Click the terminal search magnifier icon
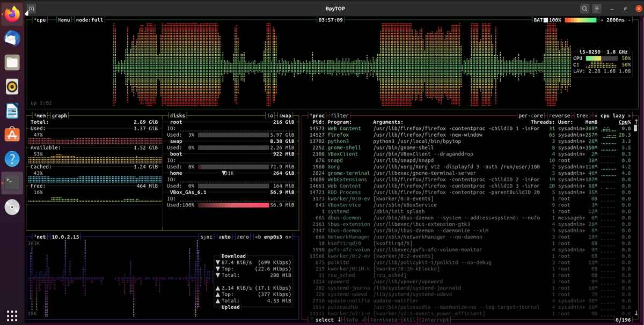 coord(584,9)
